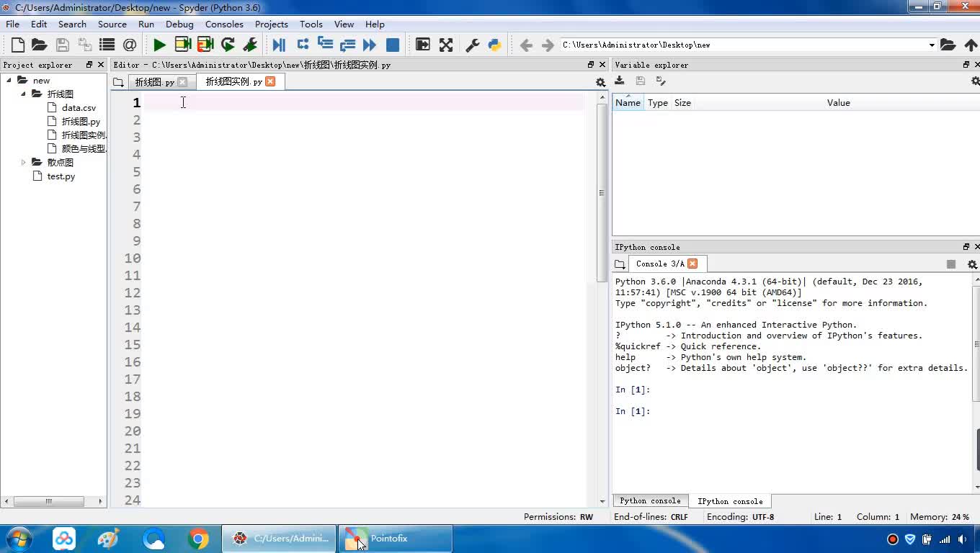
Task: Import data in Variable explorer toolbar
Action: coord(620,81)
